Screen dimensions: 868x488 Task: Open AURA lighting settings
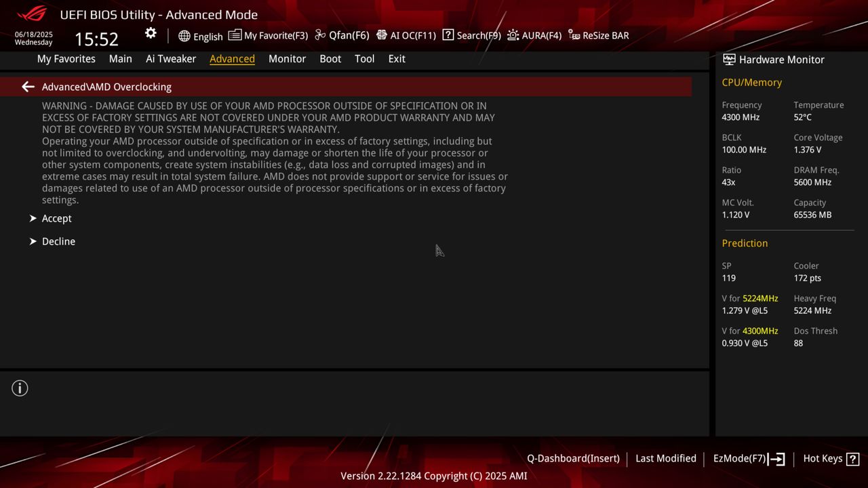[x=535, y=35]
